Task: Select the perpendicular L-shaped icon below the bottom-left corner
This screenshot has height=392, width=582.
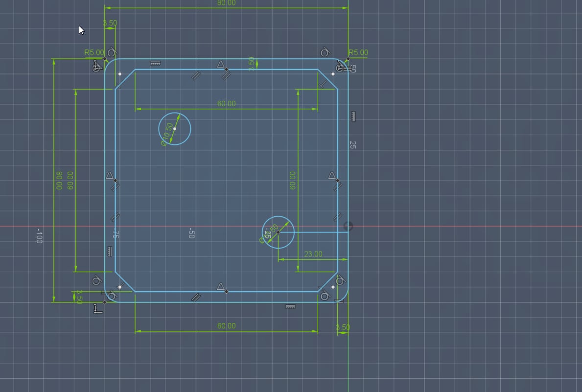Action: (98, 308)
